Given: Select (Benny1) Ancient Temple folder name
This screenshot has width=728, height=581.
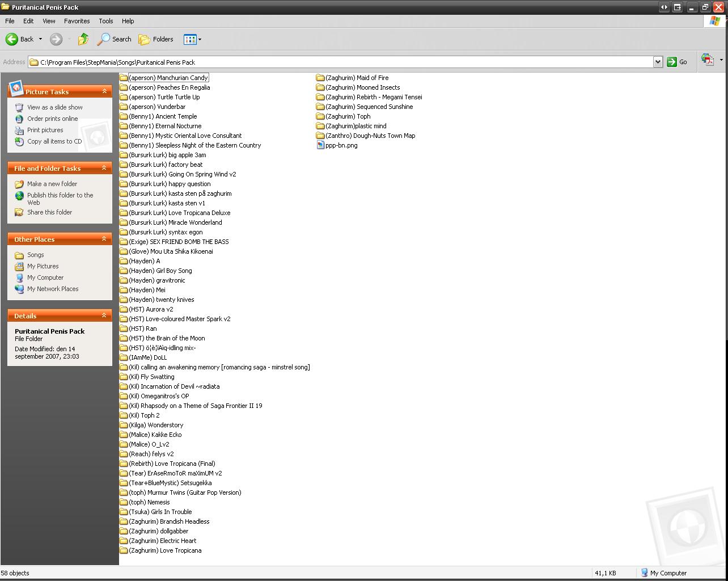Looking at the screenshot, I should pos(163,116).
